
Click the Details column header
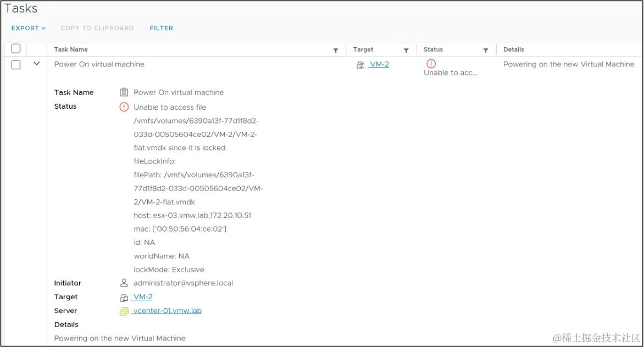coord(514,49)
